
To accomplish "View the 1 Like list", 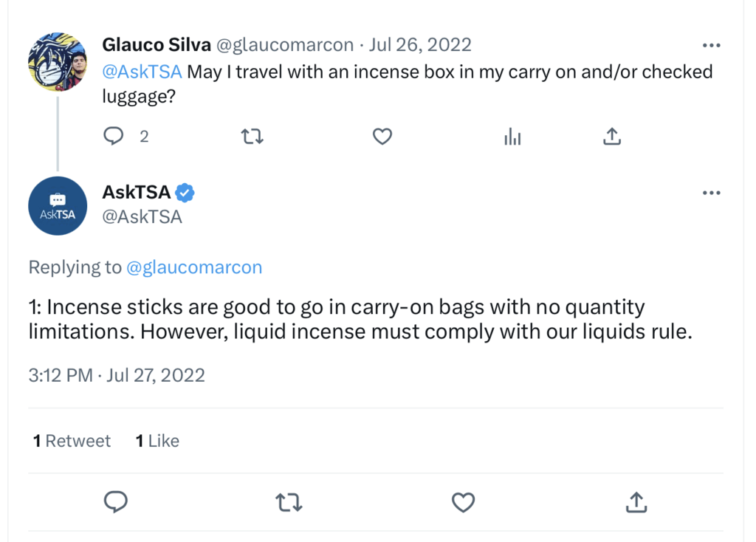I will (x=157, y=440).
